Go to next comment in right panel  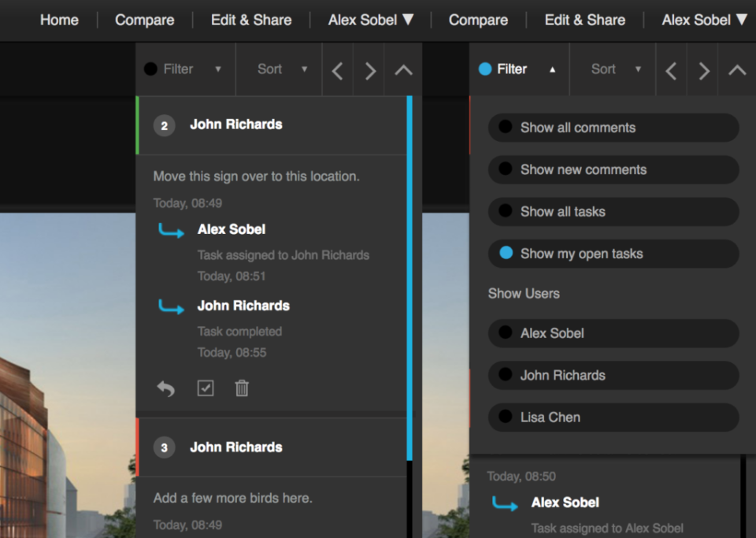pyautogui.click(x=703, y=71)
